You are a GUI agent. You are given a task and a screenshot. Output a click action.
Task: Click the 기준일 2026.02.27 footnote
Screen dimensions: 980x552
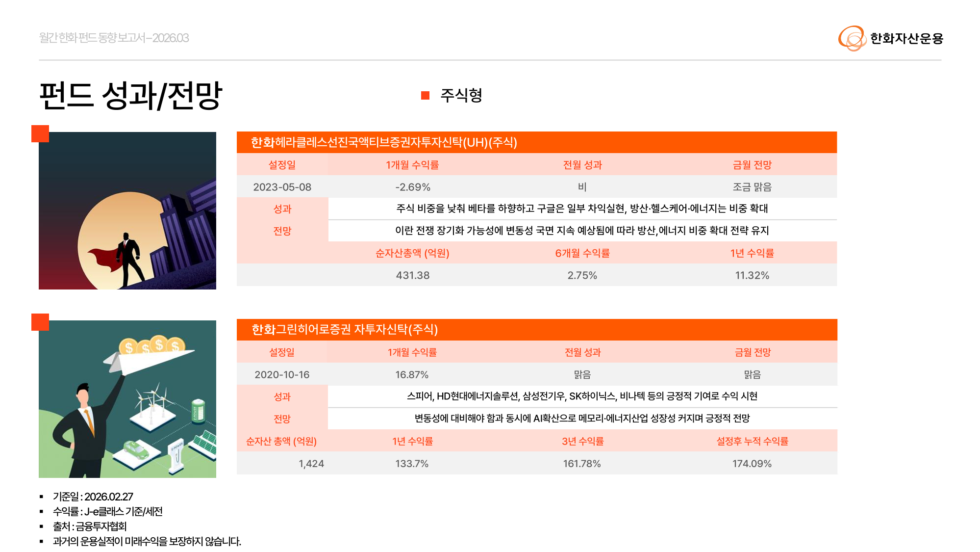tap(93, 497)
